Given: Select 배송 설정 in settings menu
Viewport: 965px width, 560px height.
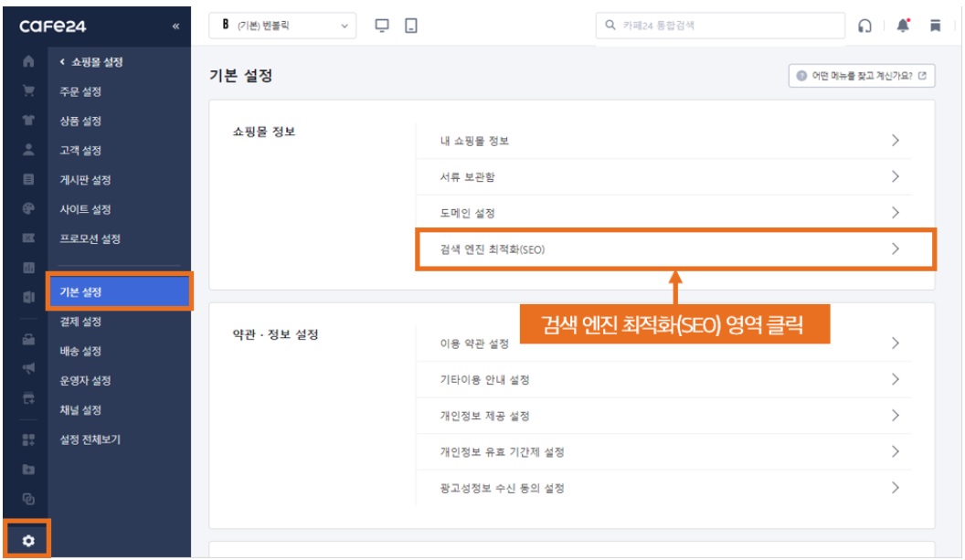Looking at the screenshot, I should pos(80,351).
